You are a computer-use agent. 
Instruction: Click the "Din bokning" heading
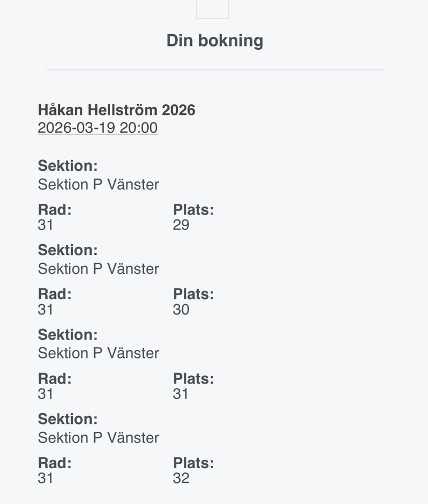tap(215, 41)
